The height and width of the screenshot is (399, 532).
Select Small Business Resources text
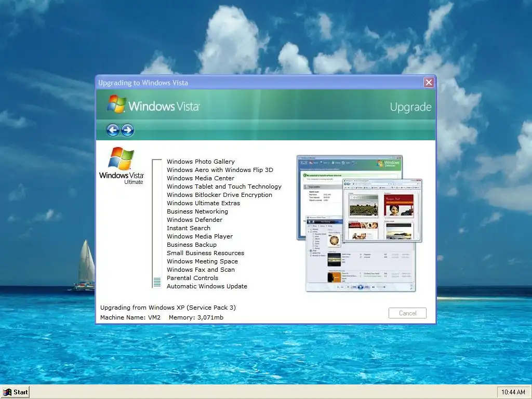(x=205, y=253)
